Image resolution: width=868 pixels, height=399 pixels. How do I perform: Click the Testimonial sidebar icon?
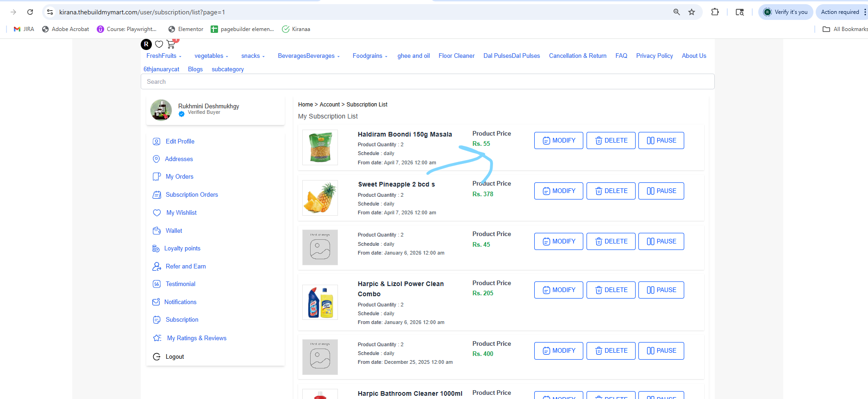(x=156, y=284)
